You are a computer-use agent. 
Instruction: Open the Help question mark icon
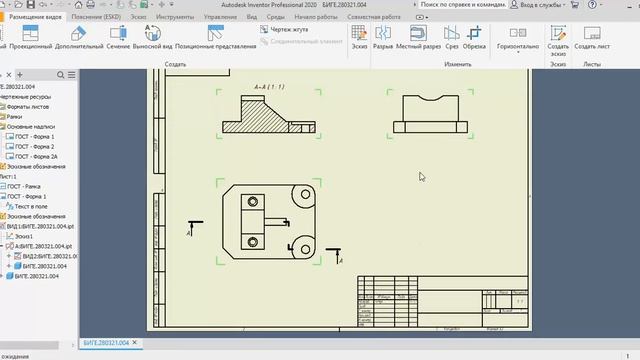(592, 5)
